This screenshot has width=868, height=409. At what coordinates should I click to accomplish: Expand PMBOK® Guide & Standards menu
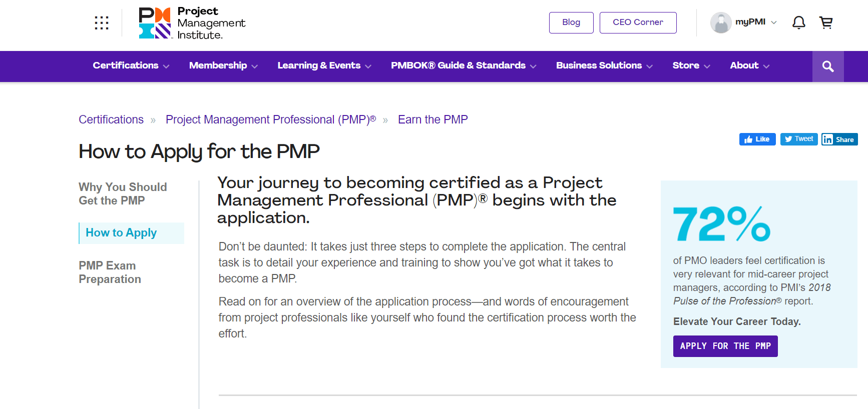click(464, 65)
